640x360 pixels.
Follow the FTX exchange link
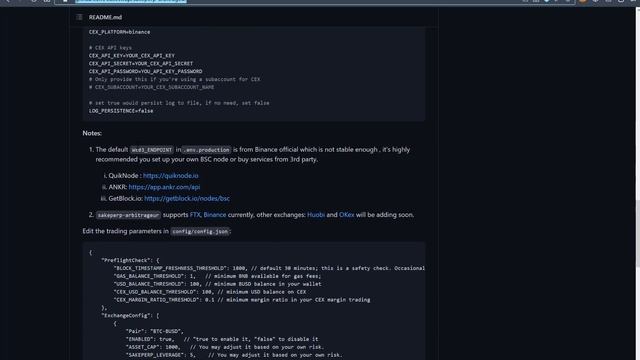[195, 215]
